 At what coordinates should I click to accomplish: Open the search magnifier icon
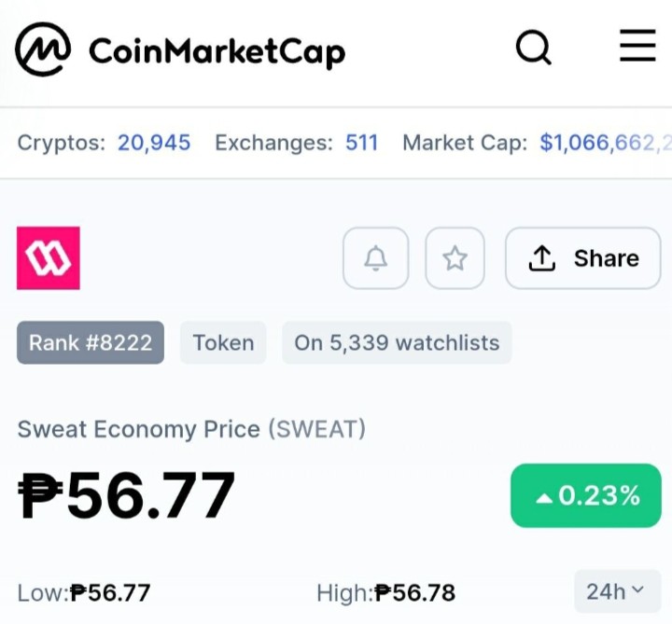(x=534, y=48)
